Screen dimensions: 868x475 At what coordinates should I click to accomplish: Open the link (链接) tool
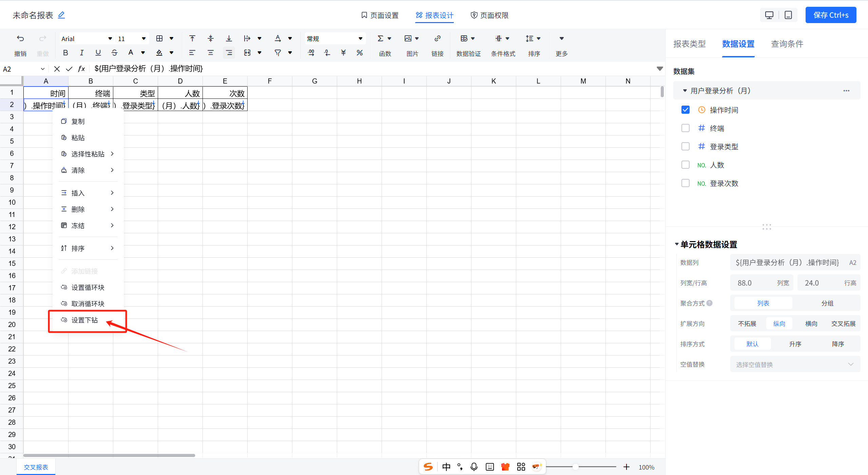(x=437, y=39)
